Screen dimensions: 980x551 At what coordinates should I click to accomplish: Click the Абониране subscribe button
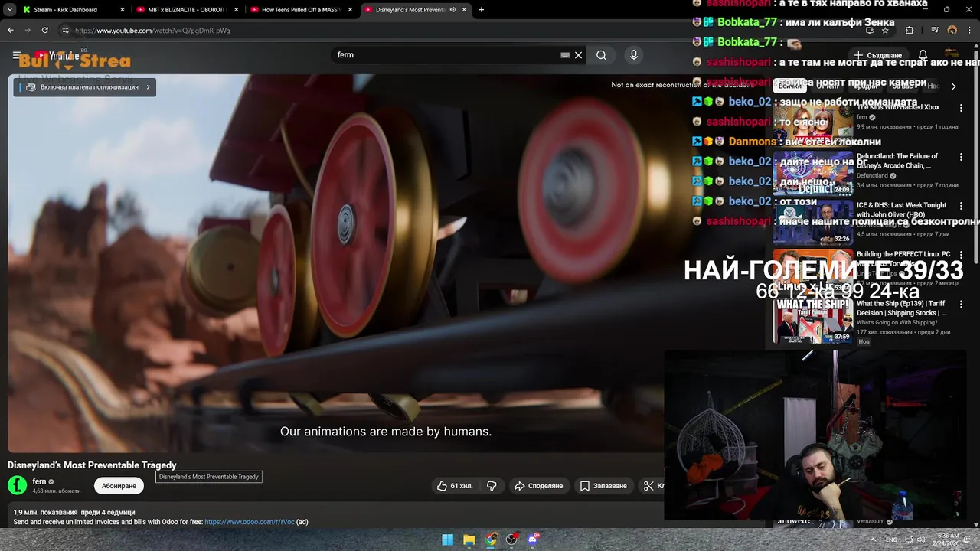(119, 486)
